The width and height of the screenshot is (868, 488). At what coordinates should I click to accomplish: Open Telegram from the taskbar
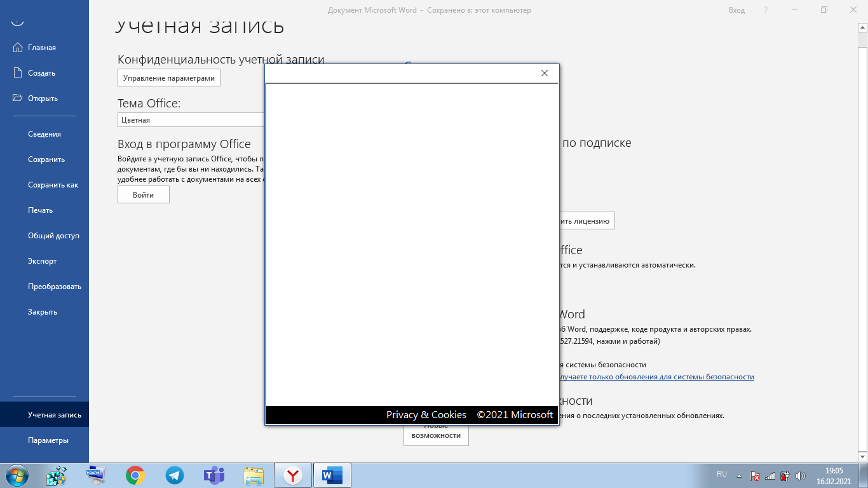coord(174,475)
